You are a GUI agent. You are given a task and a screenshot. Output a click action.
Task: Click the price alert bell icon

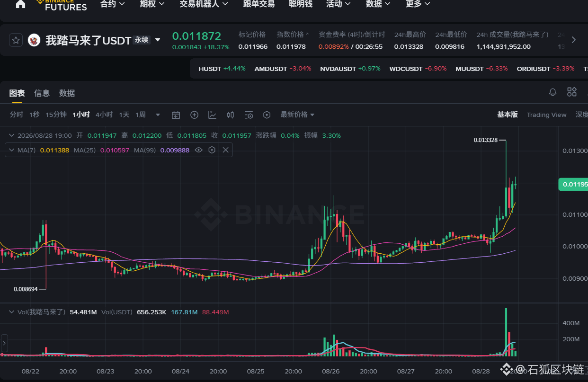click(x=552, y=92)
